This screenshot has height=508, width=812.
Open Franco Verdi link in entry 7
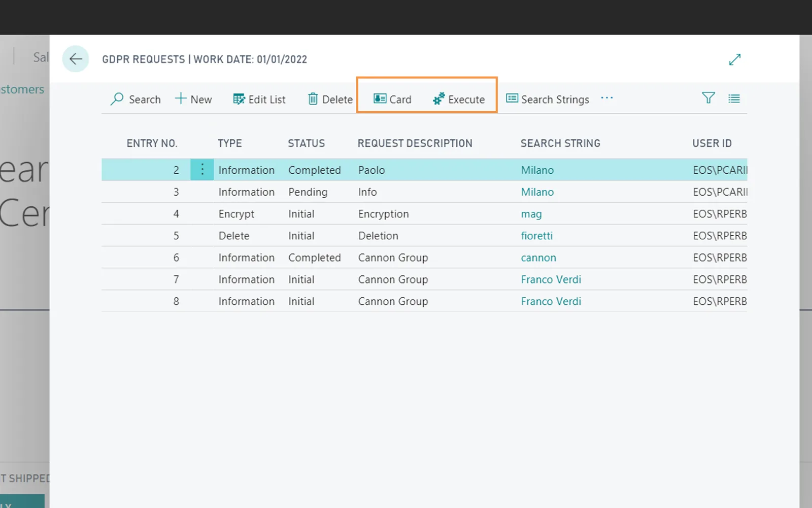[551, 279]
